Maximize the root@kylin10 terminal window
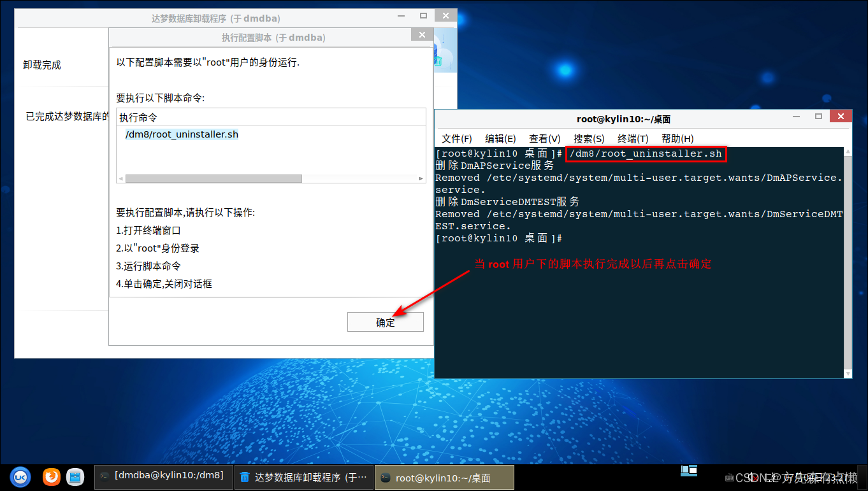 pos(818,117)
